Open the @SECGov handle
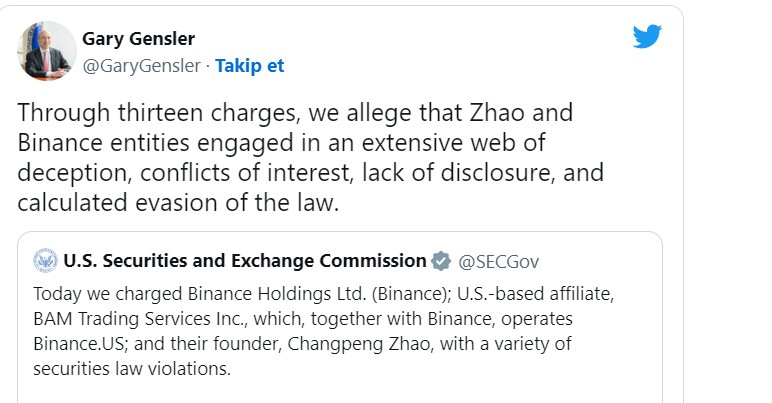 pyautogui.click(x=499, y=262)
